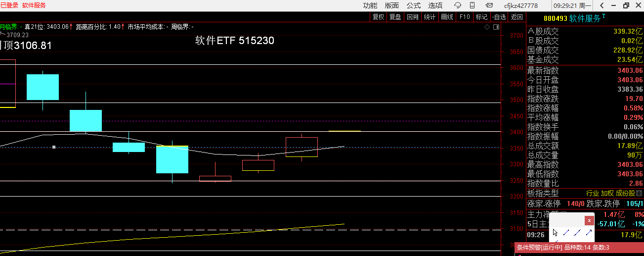Click the 总成交量 value 90万
Image resolution: width=644 pixels, height=256 pixels.
pos(635,155)
